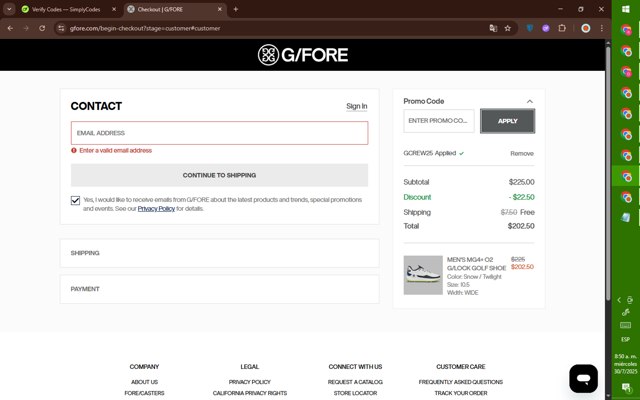The height and width of the screenshot is (400, 640).
Task: Show hidden system tray icons chevron
Action: click(x=619, y=300)
